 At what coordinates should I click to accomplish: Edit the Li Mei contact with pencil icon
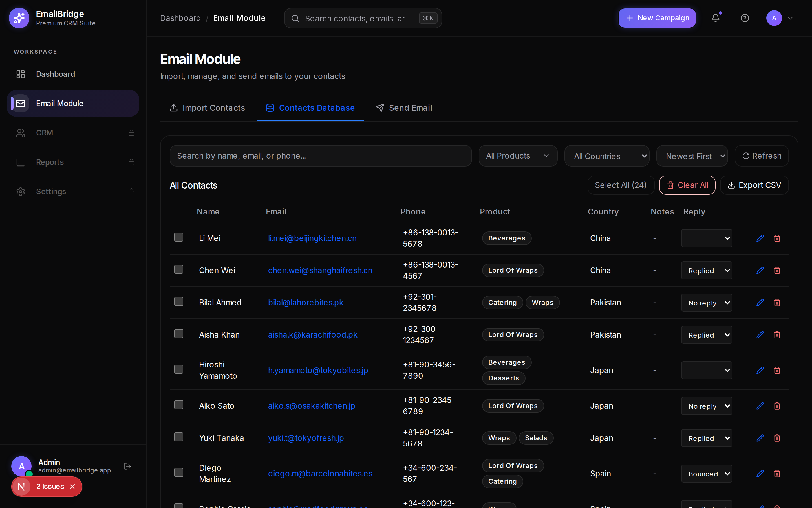(760, 238)
